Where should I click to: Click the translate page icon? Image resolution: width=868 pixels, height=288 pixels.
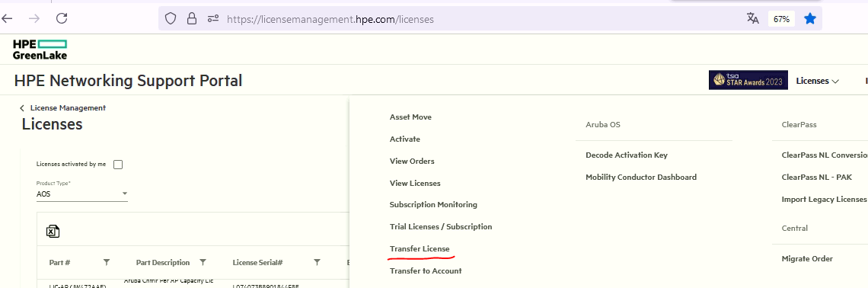(x=753, y=18)
